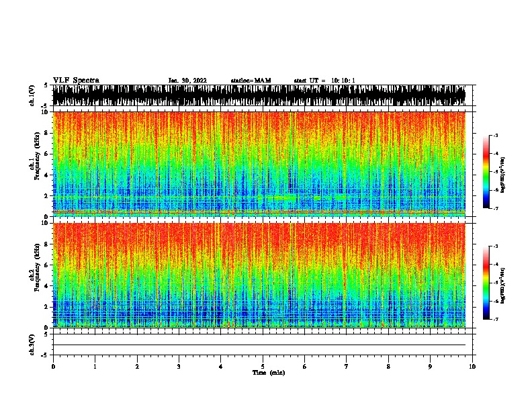
Task: Click time tick label "6" on the time axis
Action: 305,367
